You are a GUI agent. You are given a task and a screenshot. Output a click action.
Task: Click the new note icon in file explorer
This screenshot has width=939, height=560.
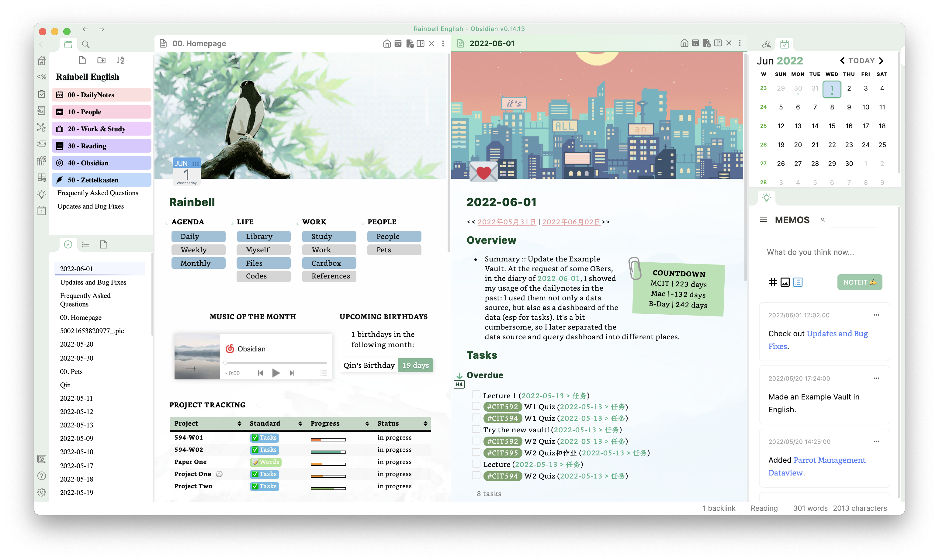point(82,60)
